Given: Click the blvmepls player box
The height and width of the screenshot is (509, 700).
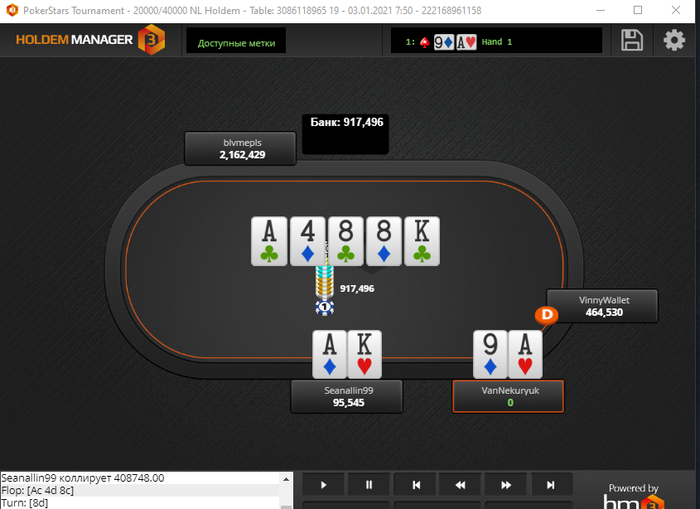Looking at the screenshot, I should [241, 149].
